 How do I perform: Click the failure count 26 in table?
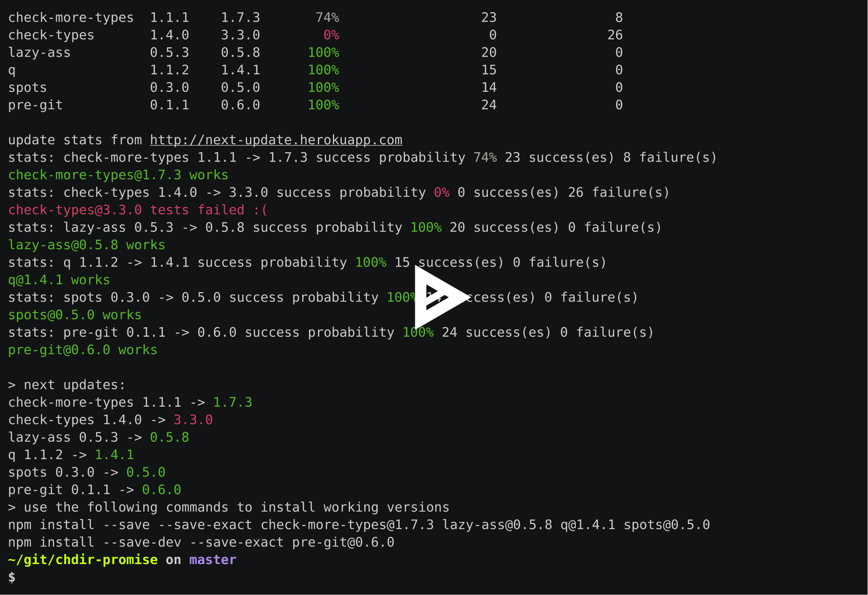click(x=615, y=35)
